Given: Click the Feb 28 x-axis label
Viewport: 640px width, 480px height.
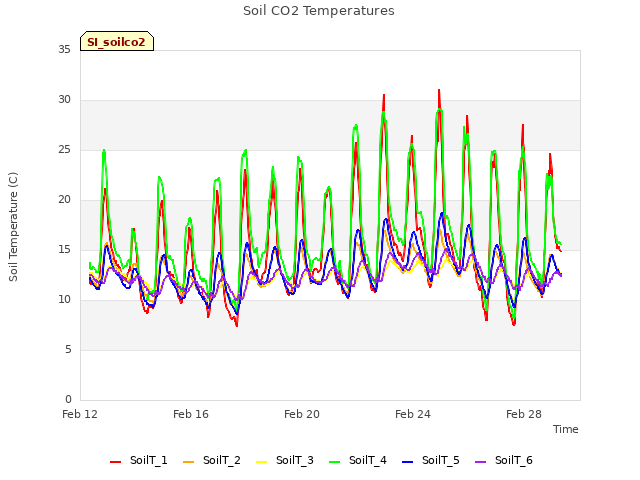Looking at the screenshot, I should tap(524, 414).
